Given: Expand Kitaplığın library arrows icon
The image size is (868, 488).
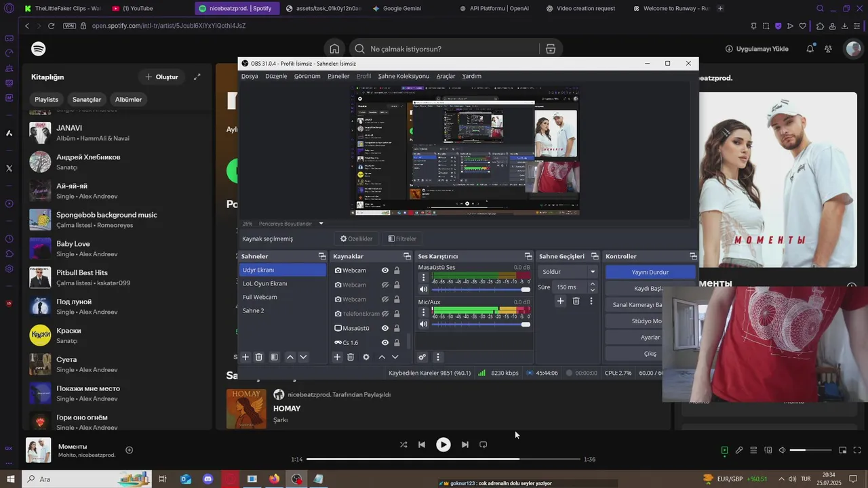Looking at the screenshot, I should click(197, 77).
